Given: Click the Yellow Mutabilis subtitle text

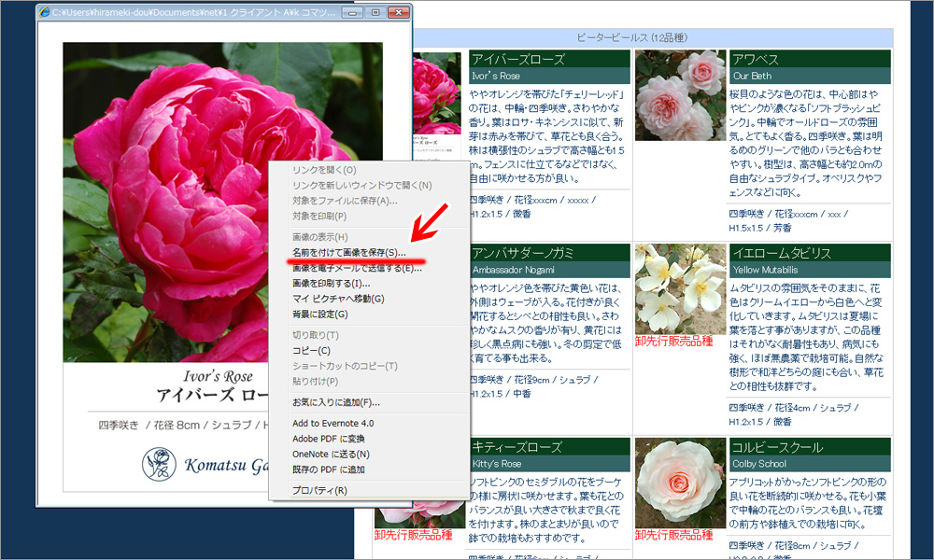Looking at the screenshot, I should (x=766, y=270).
